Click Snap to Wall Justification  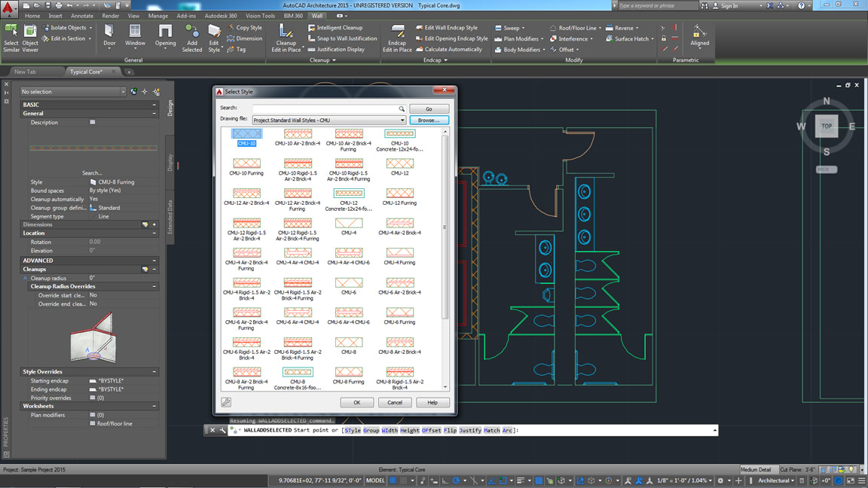tap(342, 38)
